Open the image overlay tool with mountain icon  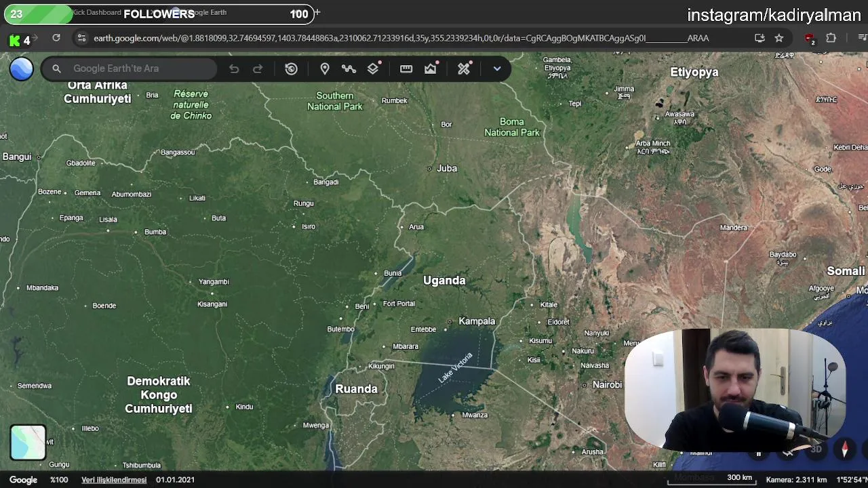tap(431, 68)
